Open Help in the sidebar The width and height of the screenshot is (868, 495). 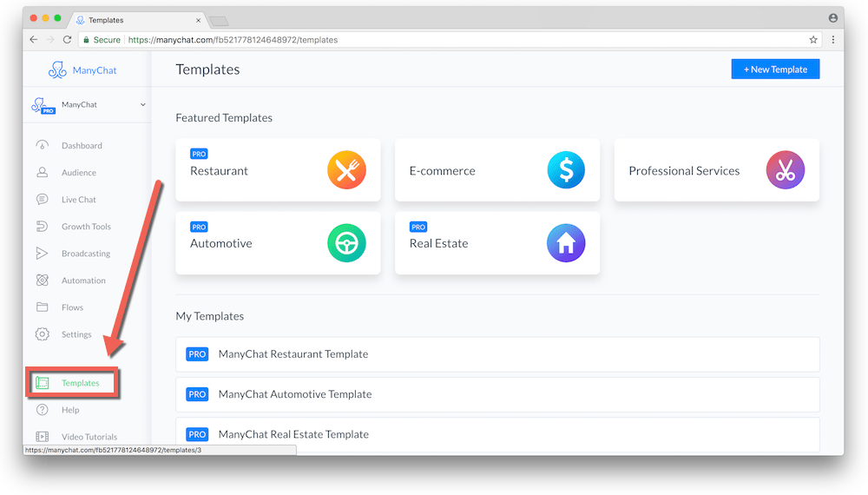point(70,410)
